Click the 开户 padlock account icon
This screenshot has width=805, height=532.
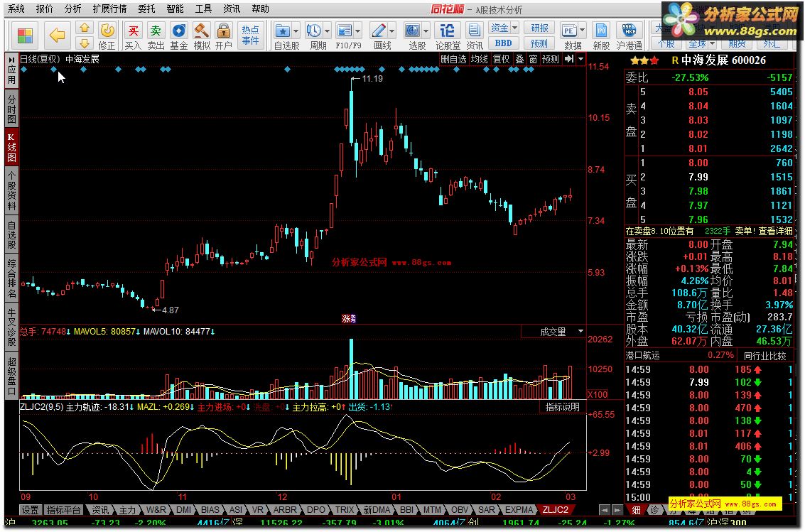(x=224, y=35)
